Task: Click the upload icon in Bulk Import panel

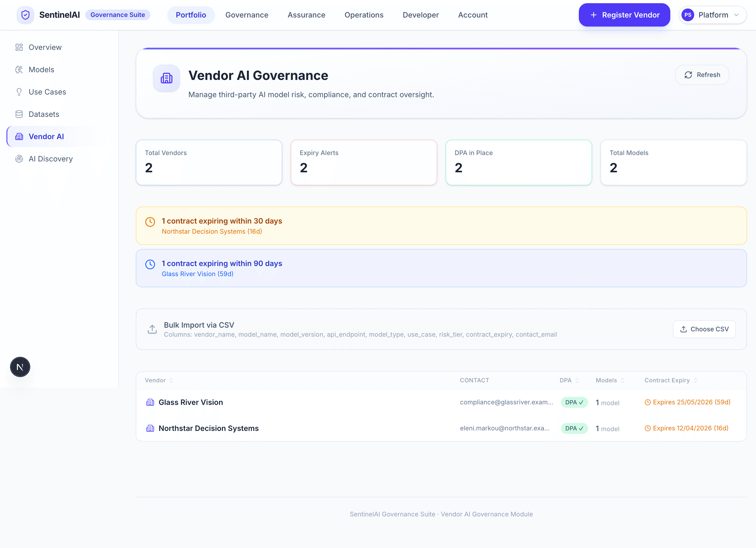Action: (152, 329)
